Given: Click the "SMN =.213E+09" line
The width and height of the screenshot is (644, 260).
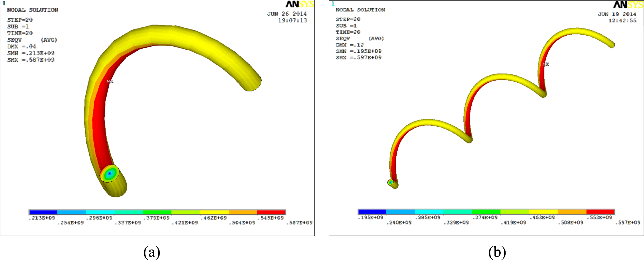Looking at the screenshot, I should coord(31,53).
